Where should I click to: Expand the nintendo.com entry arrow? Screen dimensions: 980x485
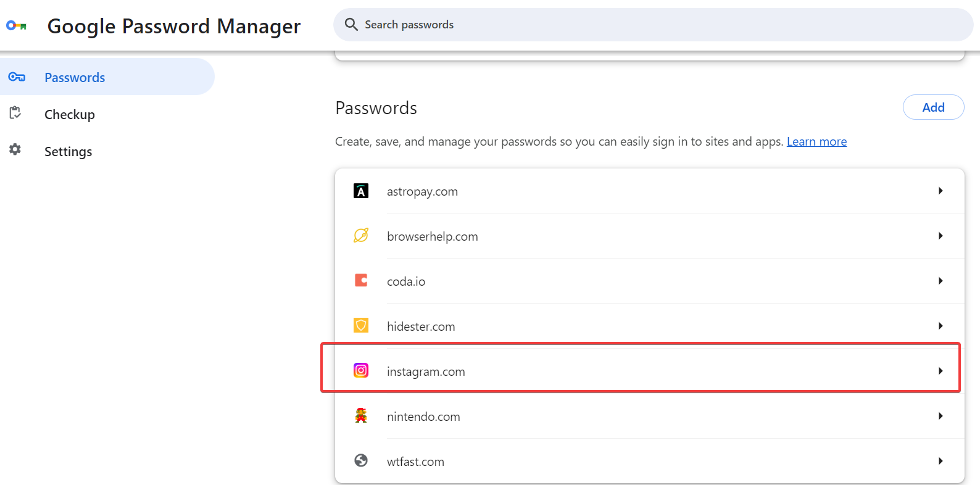click(941, 416)
